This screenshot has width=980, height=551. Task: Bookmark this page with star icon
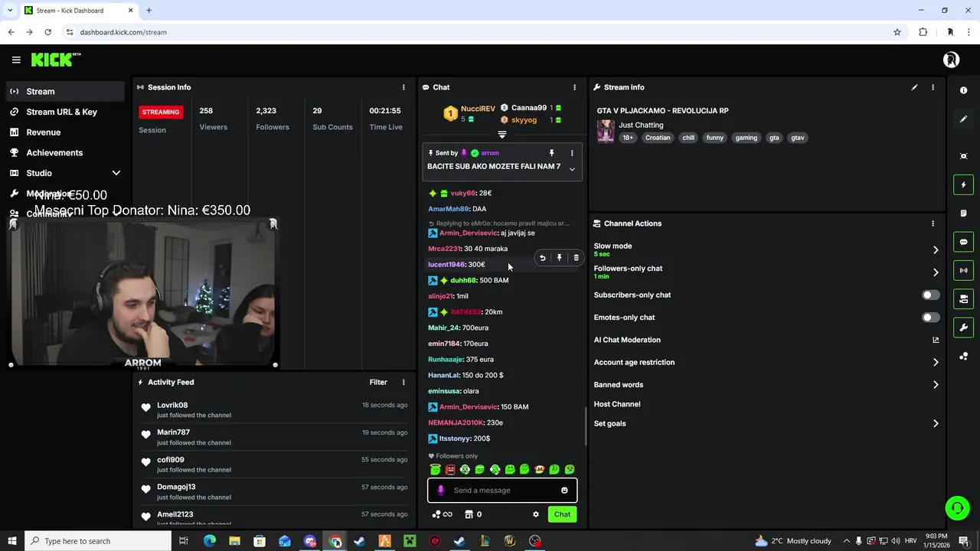(x=897, y=32)
